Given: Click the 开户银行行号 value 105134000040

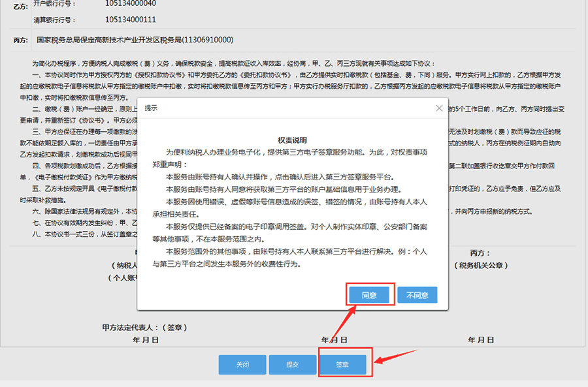Looking at the screenshot, I should (x=131, y=3).
